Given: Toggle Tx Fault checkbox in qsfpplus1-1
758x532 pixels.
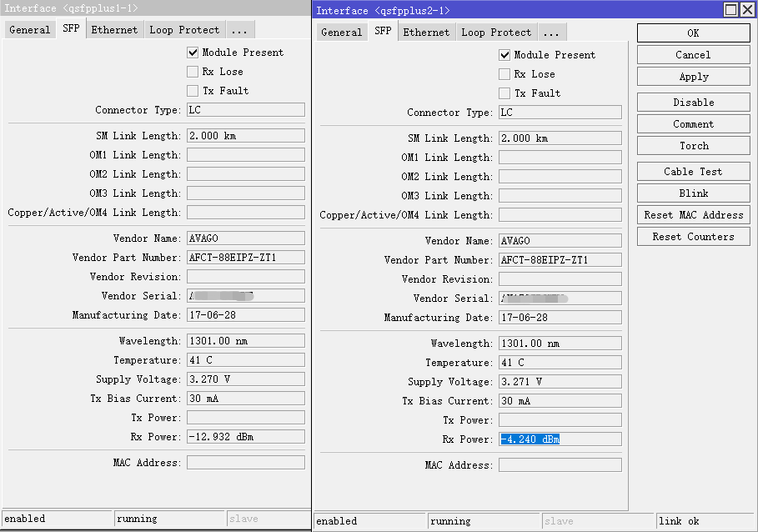Looking at the screenshot, I should coord(193,91).
